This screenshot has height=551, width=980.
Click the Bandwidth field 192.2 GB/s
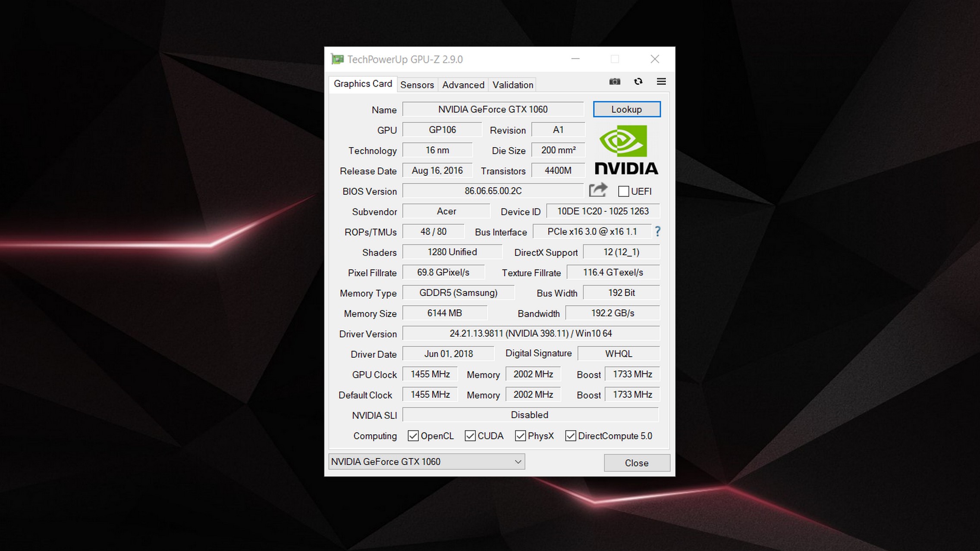(613, 313)
